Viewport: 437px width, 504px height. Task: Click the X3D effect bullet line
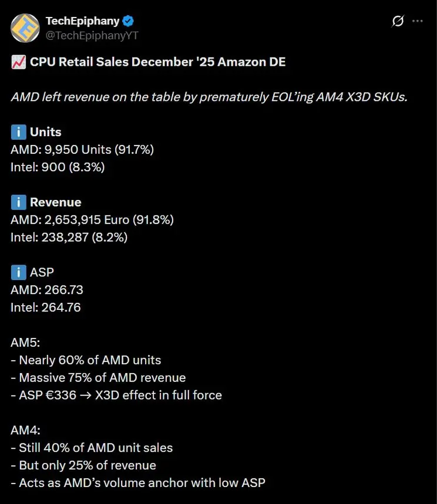(x=116, y=395)
